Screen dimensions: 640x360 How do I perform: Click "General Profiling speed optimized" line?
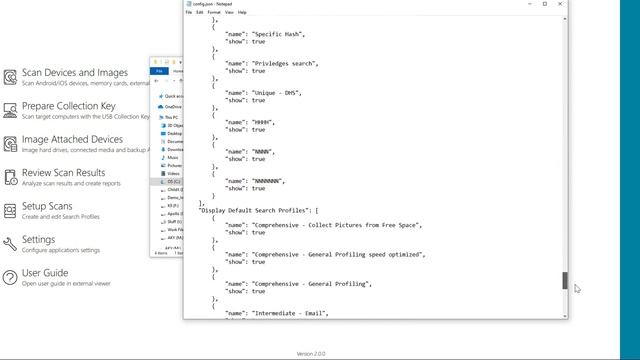click(325, 255)
